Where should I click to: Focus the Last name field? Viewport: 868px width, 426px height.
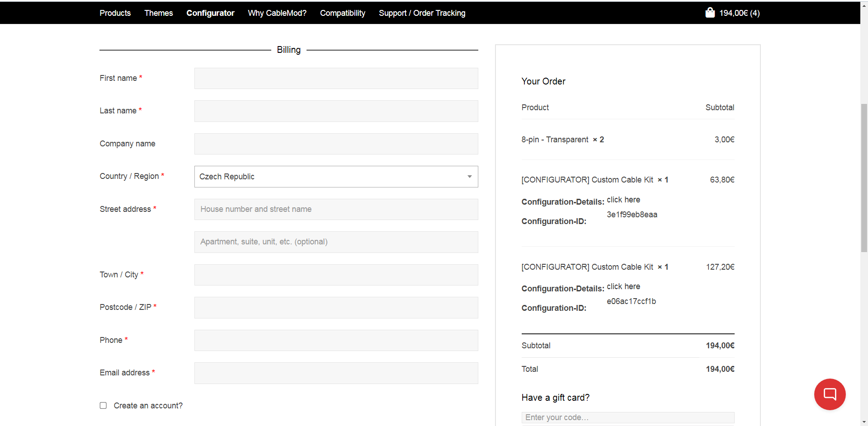coord(336,111)
